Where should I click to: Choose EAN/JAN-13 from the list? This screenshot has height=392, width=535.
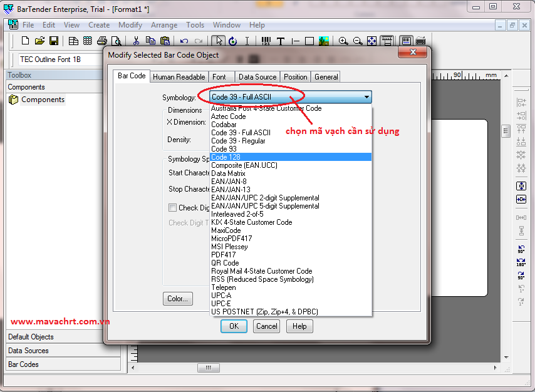(x=291, y=189)
